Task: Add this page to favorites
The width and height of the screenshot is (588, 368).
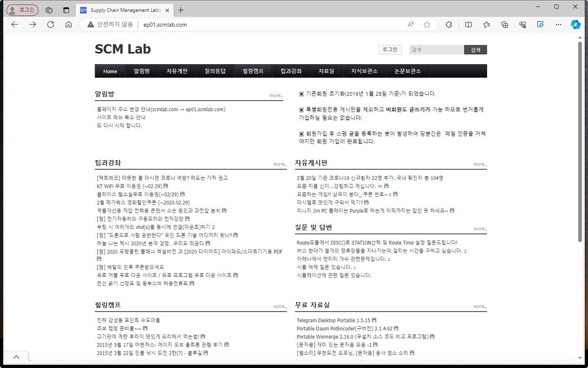Action: pyautogui.click(x=427, y=25)
